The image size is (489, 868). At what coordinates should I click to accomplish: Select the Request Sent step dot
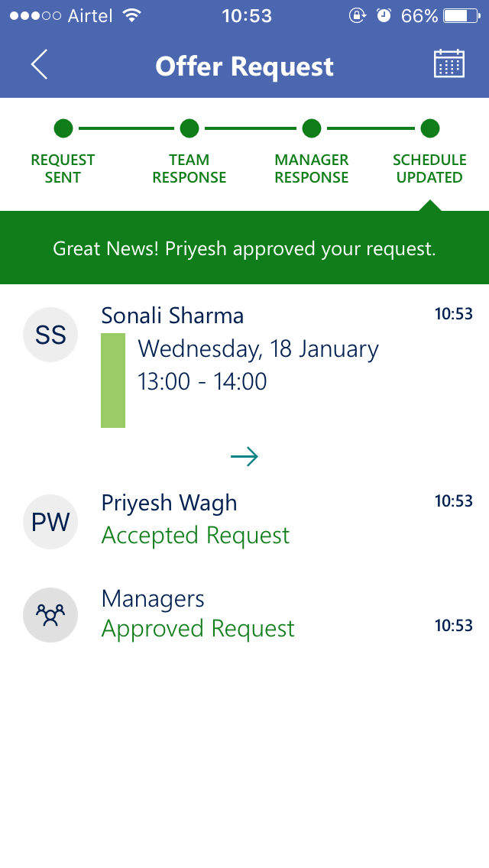pos(63,128)
